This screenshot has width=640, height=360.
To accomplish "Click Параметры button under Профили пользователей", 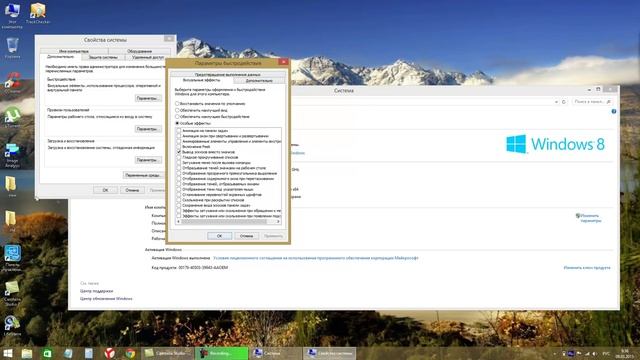I will (147, 129).
